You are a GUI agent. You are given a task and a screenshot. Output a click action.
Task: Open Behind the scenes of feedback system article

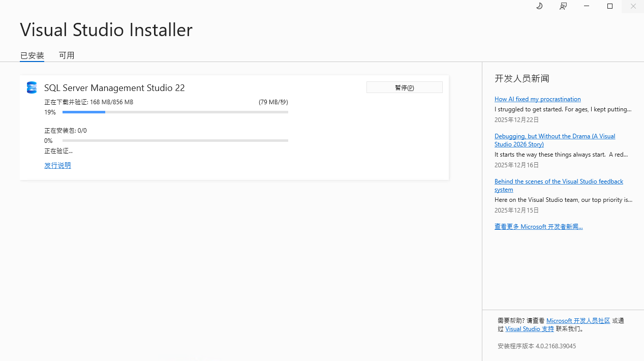point(559,186)
